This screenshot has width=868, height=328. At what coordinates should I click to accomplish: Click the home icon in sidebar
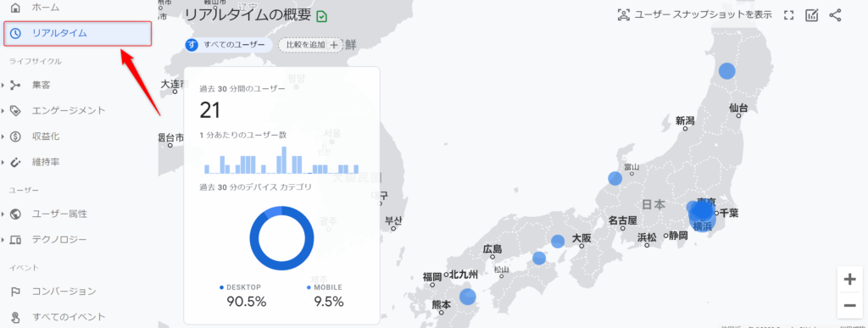(x=16, y=7)
